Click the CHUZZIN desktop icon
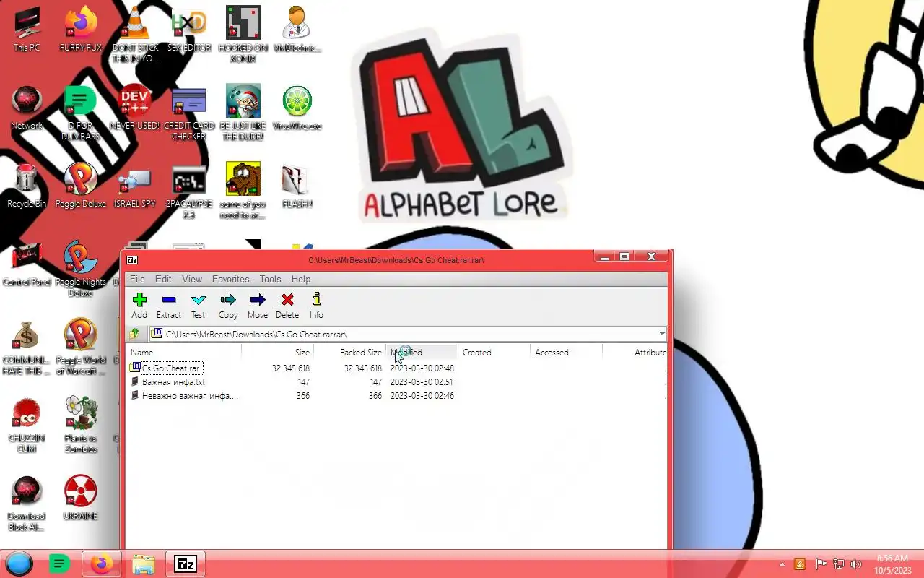The image size is (924, 578). pyautogui.click(x=27, y=425)
